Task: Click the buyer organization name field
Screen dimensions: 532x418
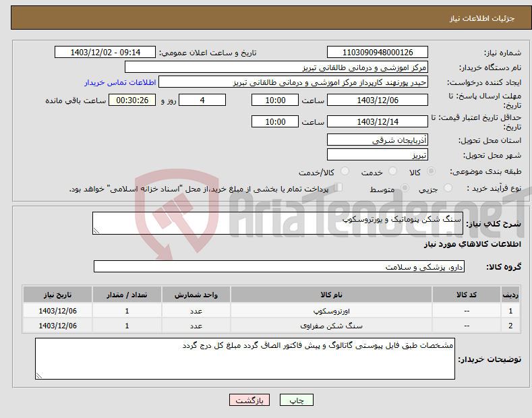Action: (x=276, y=67)
